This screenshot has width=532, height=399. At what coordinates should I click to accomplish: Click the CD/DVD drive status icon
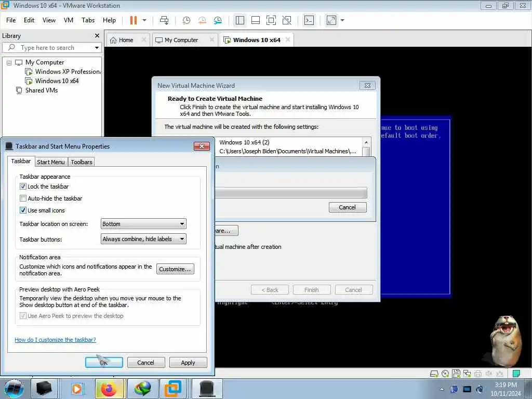[445, 374]
